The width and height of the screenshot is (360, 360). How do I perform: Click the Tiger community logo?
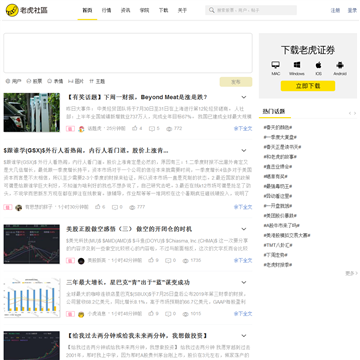[27, 10]
